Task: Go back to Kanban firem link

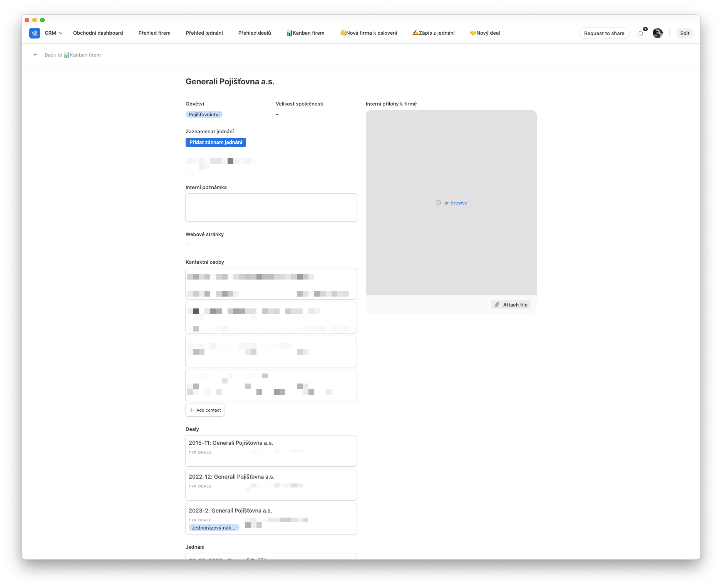Action: pos(73,55)
